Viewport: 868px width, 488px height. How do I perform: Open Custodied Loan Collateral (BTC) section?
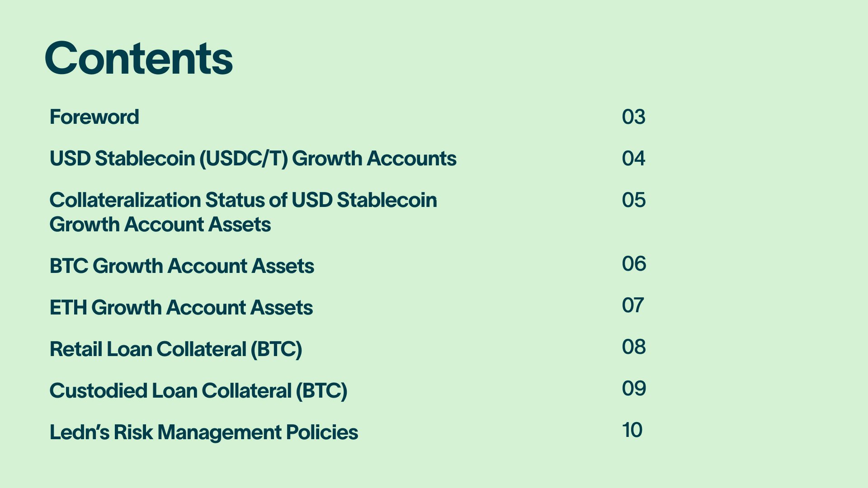point(198,391)
